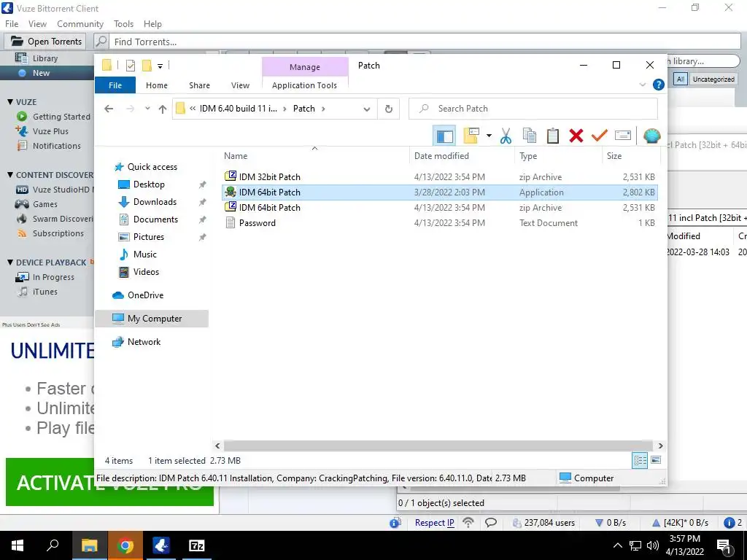Click the Paste clipboard icon in Explorer toolbar
The image size is (747, 560).
tap(553, 136)
